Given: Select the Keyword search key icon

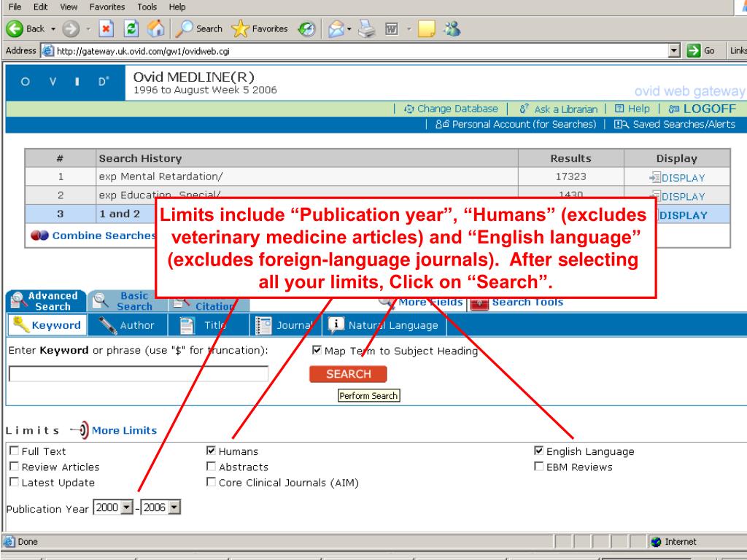Looking at the screenshot, I should pos(20,325).
